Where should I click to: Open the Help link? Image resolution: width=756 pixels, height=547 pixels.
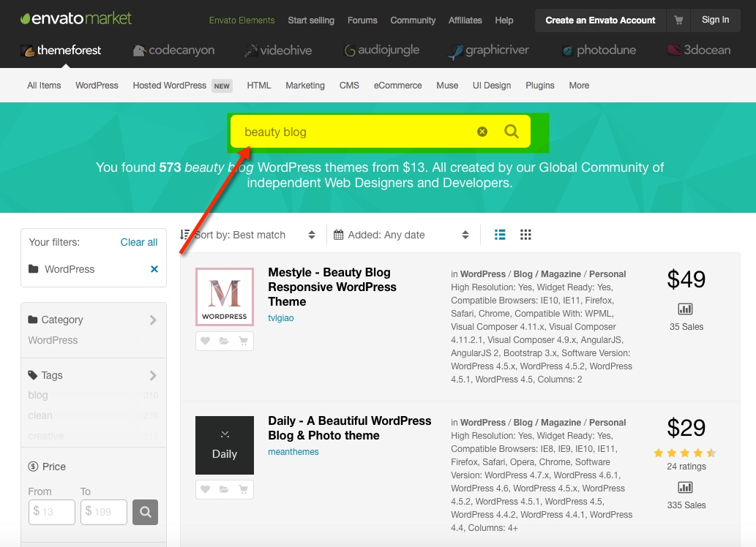click(x=504, y=20)
